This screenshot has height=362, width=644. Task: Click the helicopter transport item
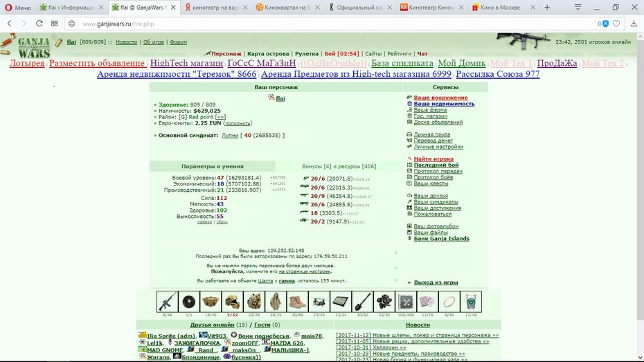[x=319, y=302]
